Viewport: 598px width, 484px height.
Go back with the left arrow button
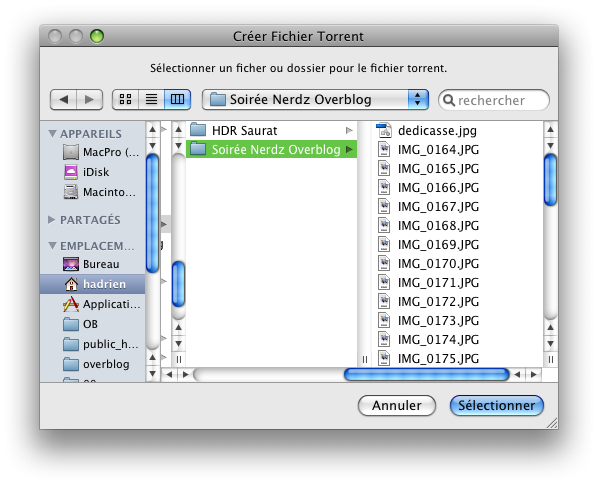tap(63, 100)
